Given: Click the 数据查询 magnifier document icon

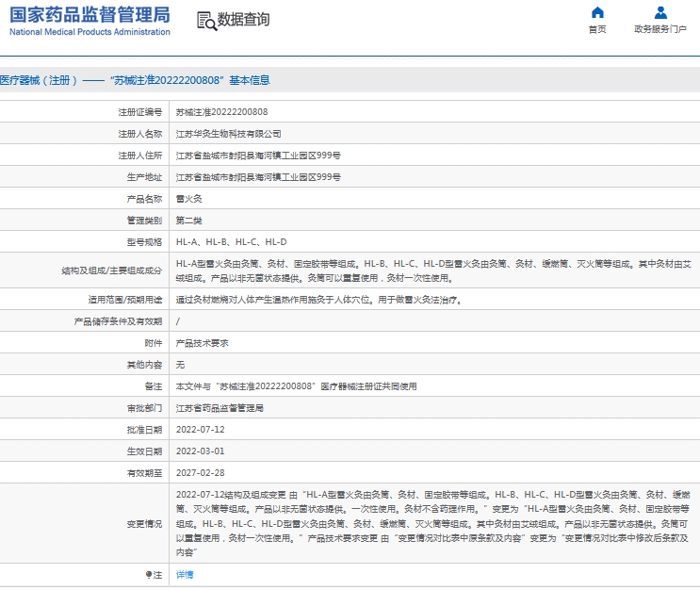Looking at the screenshot, I should coord(206,21).
